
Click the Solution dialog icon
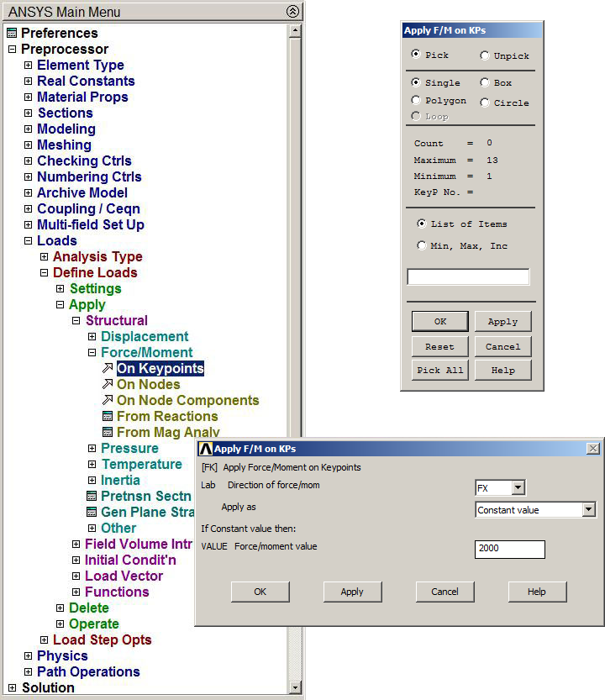[12, 688]
